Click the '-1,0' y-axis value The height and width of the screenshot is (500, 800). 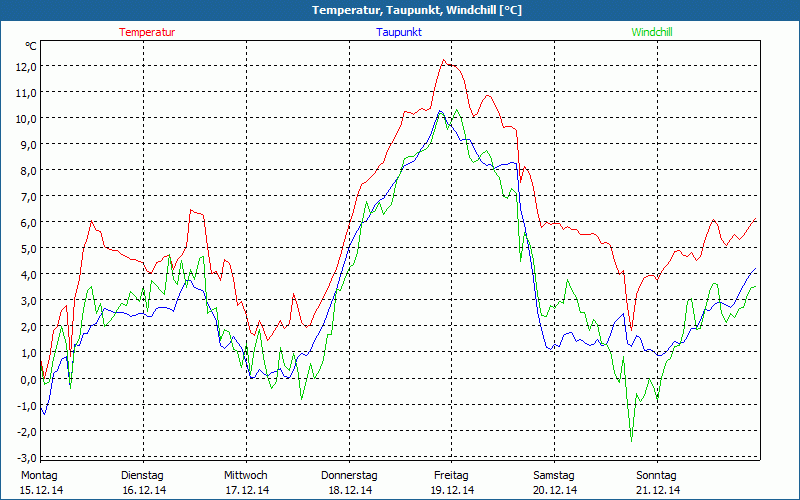[27, 405]
